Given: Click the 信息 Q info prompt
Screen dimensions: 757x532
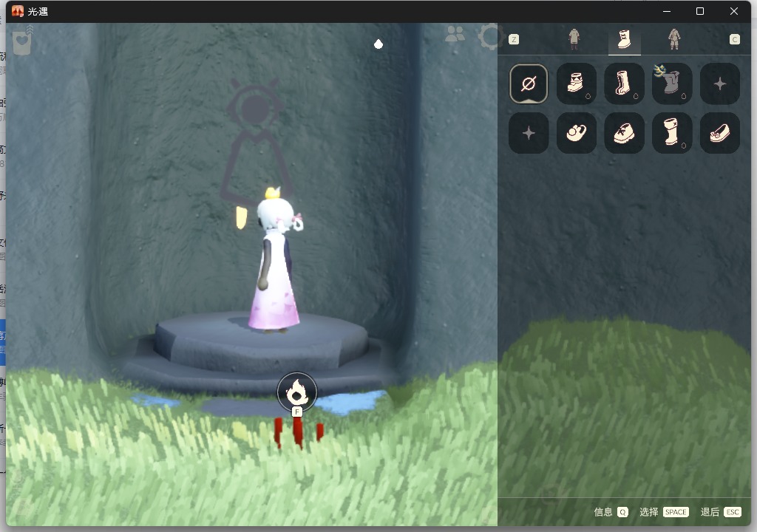Looking at the screenshot, I should tap(611, 512).
